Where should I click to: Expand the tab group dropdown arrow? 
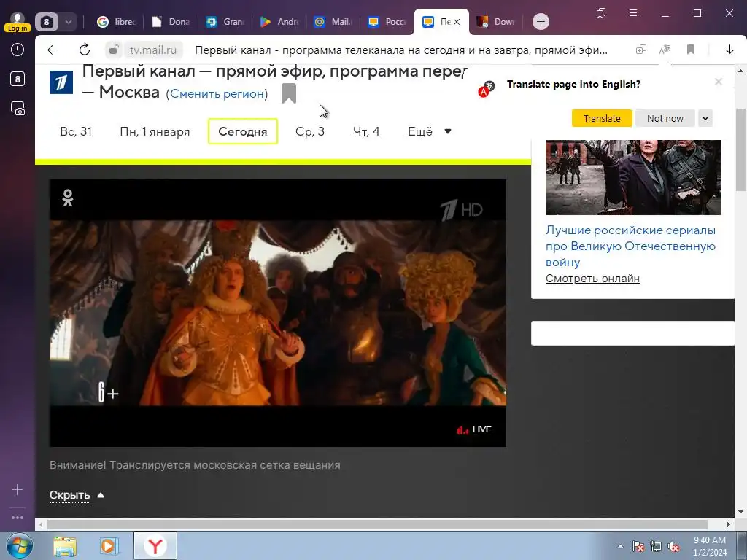69,21
